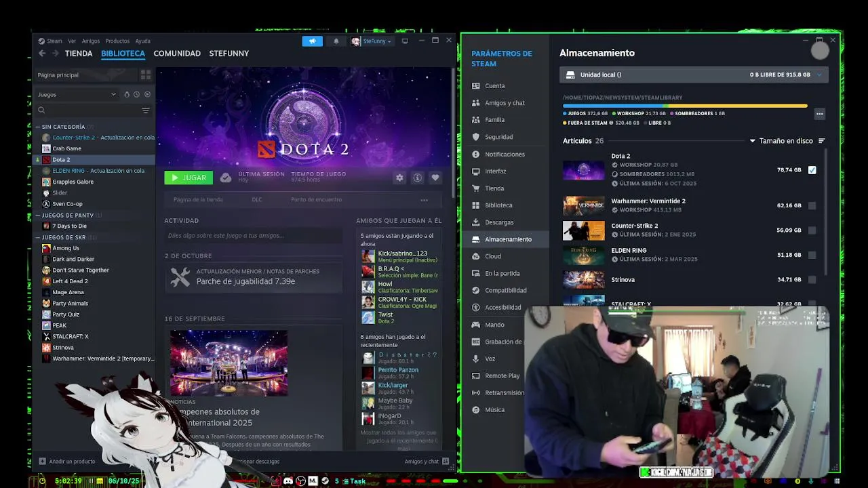Open the Dota 2 manage gear icon
868x488 pixels.
coord(399,178)
